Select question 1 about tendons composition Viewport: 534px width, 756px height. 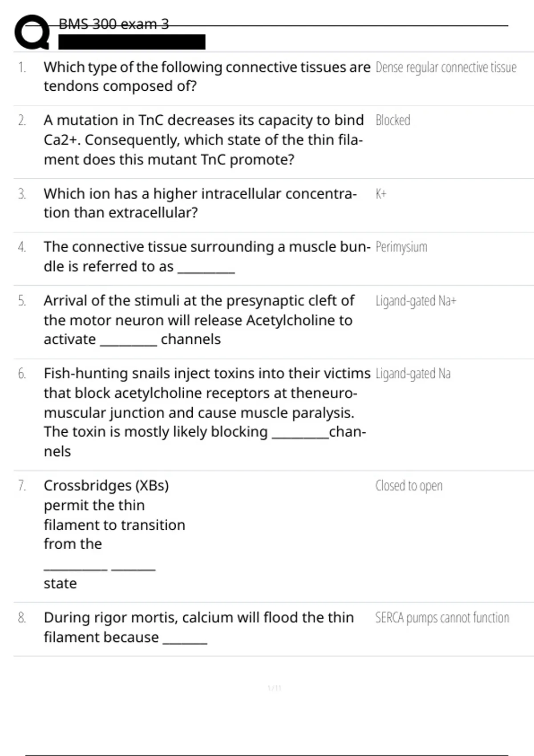pos(207,76)
